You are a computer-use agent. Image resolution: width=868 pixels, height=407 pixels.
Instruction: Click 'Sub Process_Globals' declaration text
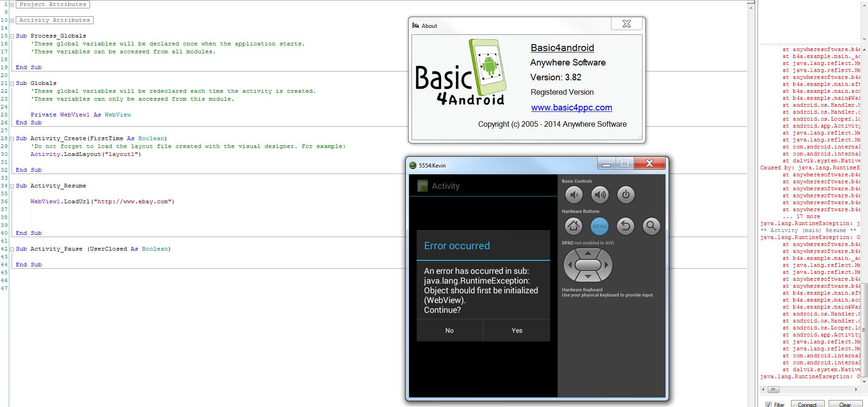(51, 36)
